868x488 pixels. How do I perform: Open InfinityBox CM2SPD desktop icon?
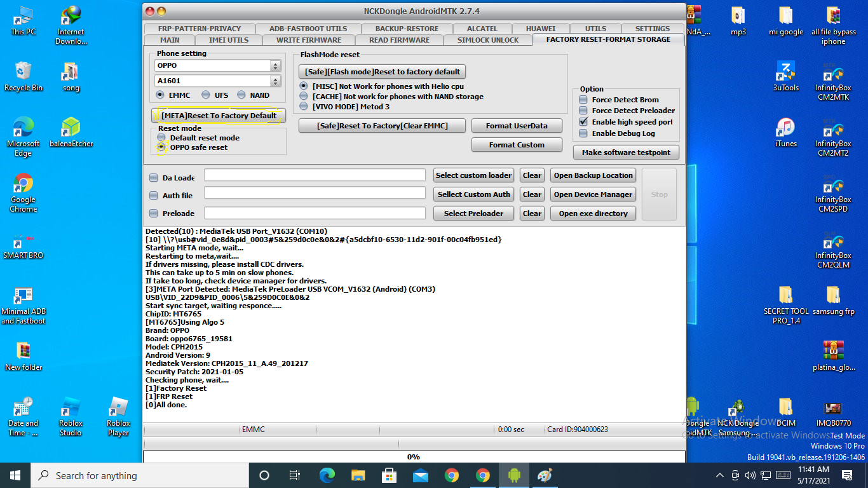point(833,193)
